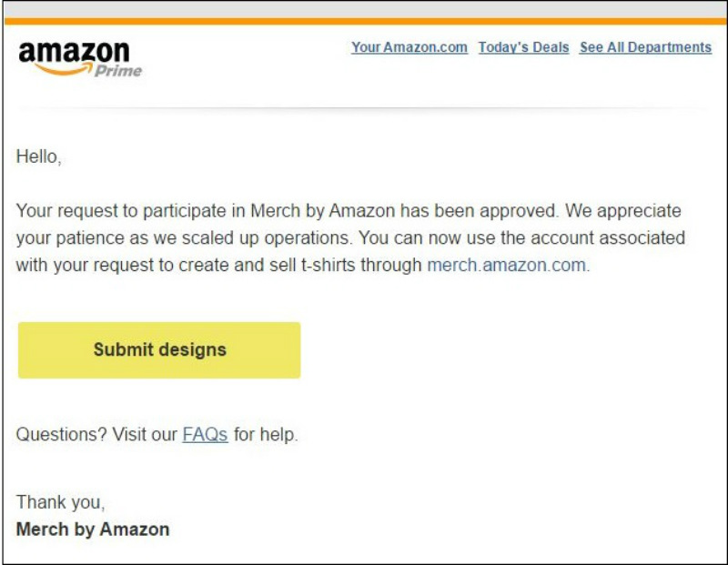Image resolution: width=728 pixels, height=565 pixels.
Task: Open the Your Amazon.com link
Action: point(409,47)
